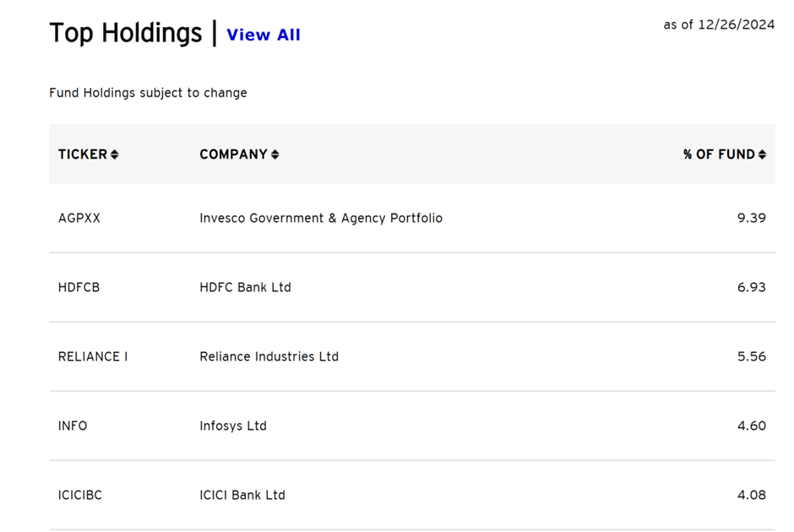The width and height of the screenshot is (794, 532).
Task: Toggle descending sort on % OF FUND column
Action: 763,155
